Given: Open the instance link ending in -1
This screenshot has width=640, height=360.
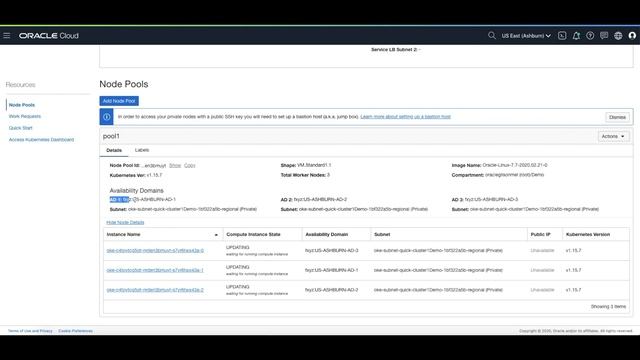Looking at the screenshot, I should [155, 270].
